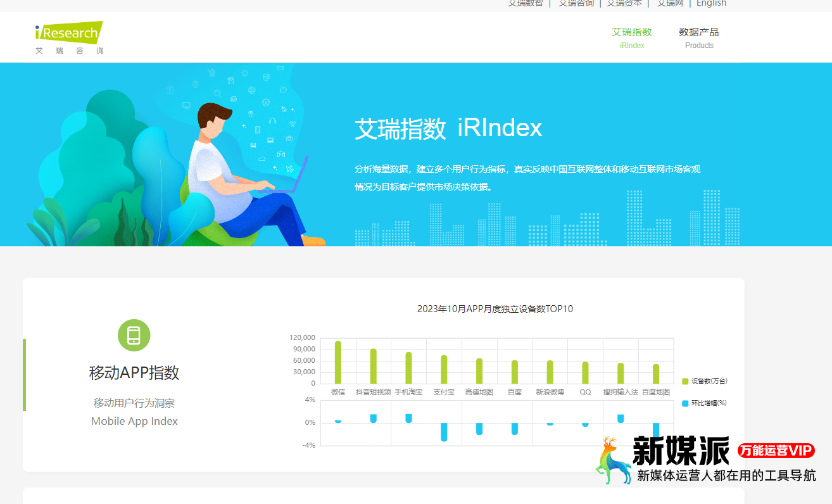Select the green 百度地图 device-count bar
Image resolution: width=832 pixels, height=504 pixels.
tap(656, 374)
